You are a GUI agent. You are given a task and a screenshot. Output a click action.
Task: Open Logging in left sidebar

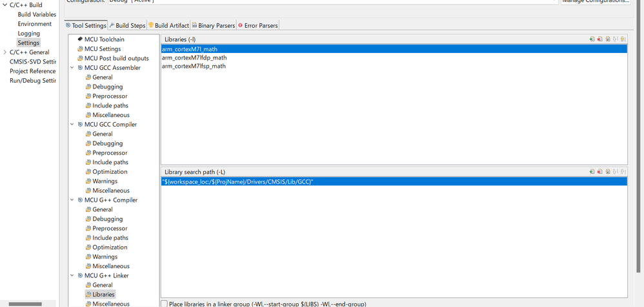[29, 34]
